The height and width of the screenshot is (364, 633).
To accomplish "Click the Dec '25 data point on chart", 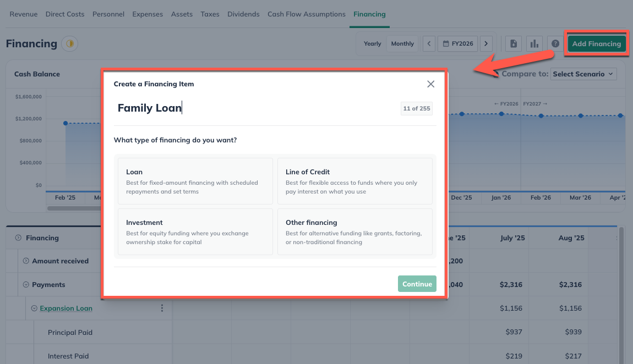I will point(462,114).
